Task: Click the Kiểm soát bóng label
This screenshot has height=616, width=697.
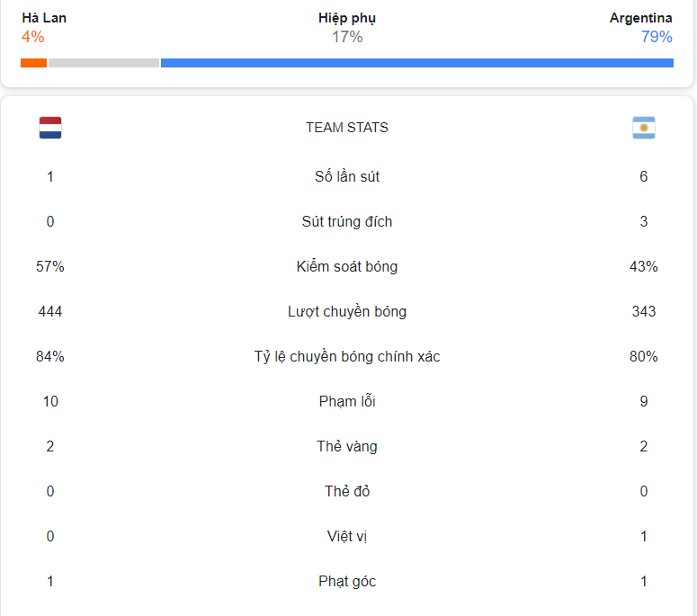Action: point(347,266)
